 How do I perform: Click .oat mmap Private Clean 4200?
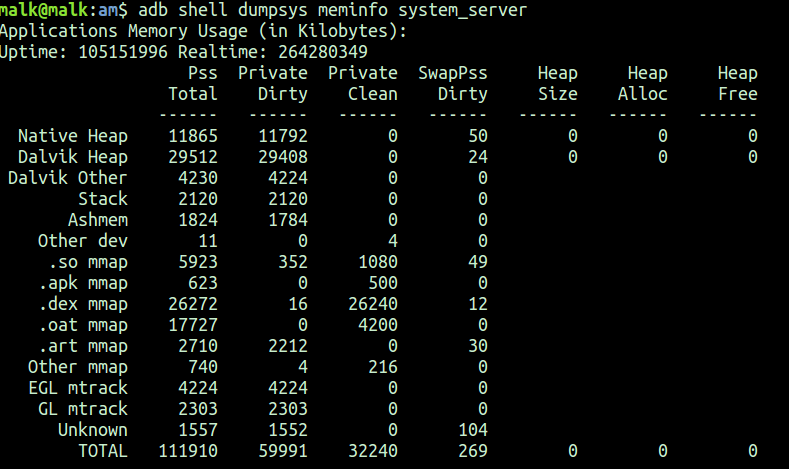pos(378,325)
